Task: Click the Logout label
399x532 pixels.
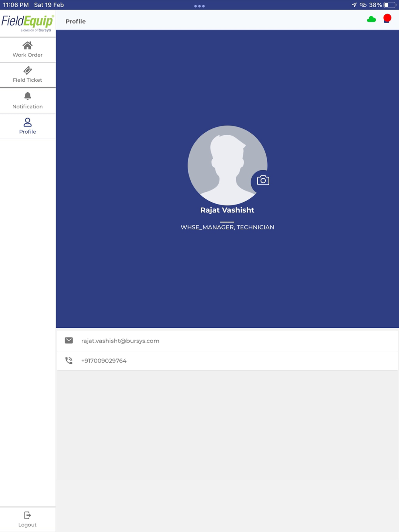Action: pyautogui.click(x=28, y=525)
